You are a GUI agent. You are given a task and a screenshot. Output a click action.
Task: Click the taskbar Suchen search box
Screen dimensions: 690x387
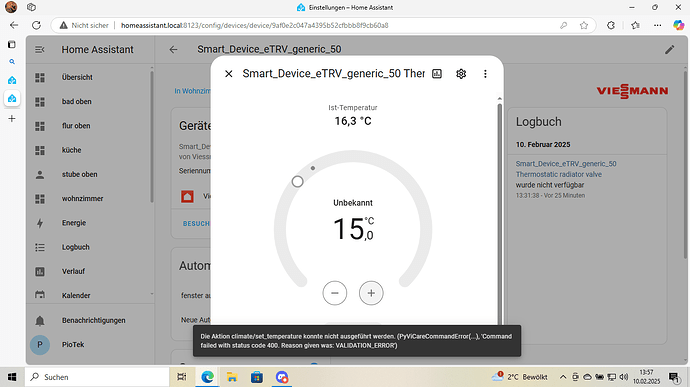(97, 377)
